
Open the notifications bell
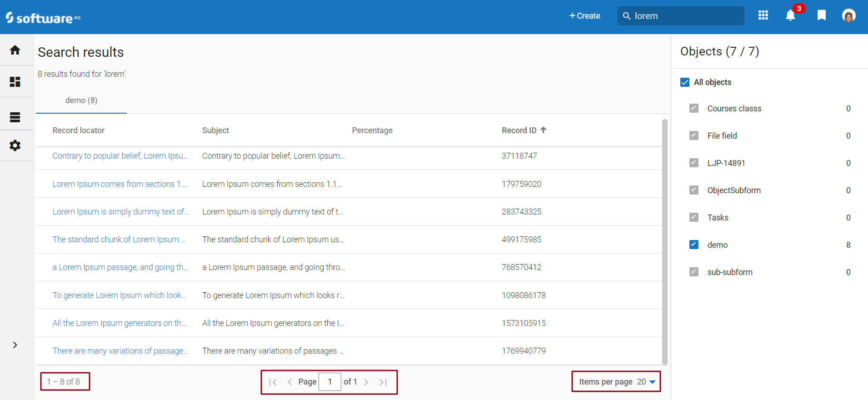click(x=791, y=15)
